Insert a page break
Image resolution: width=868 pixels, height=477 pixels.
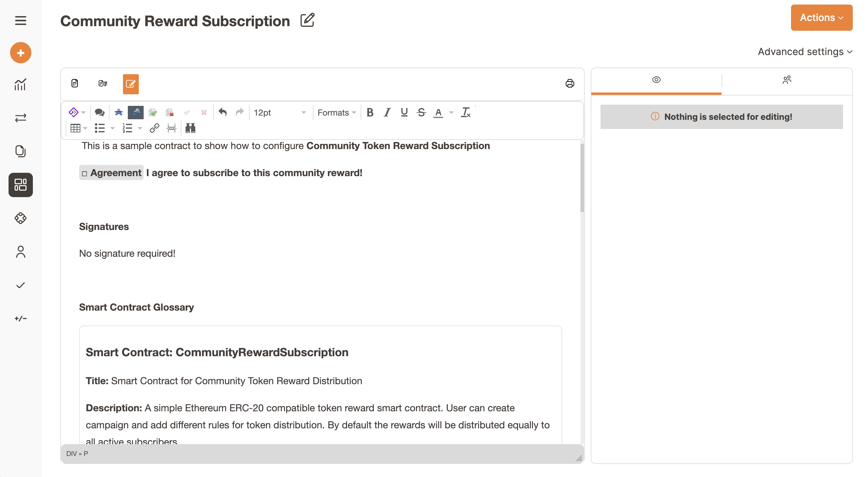(172, 128)
